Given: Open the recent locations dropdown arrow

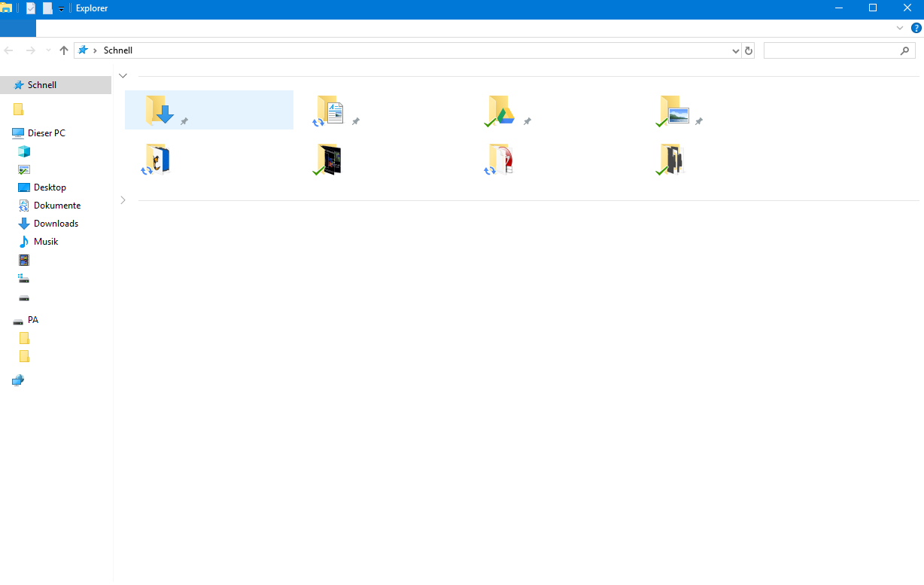Looking at the screenshot, I should pos(49,50).
